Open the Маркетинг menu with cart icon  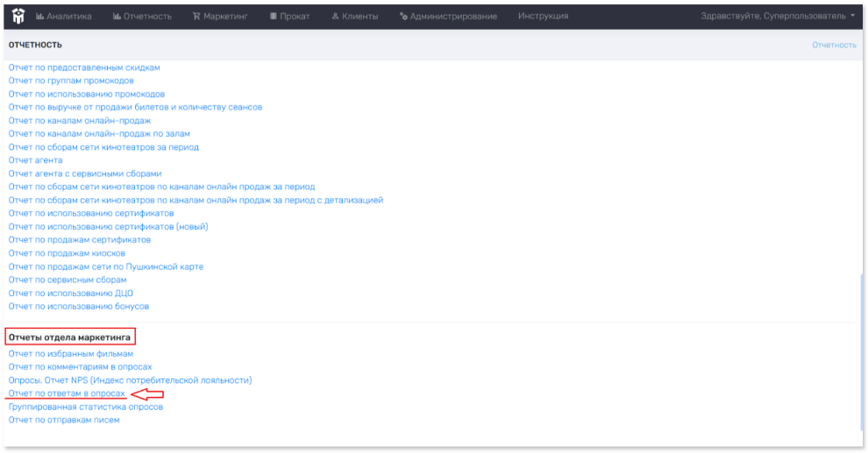coord(221,17)
